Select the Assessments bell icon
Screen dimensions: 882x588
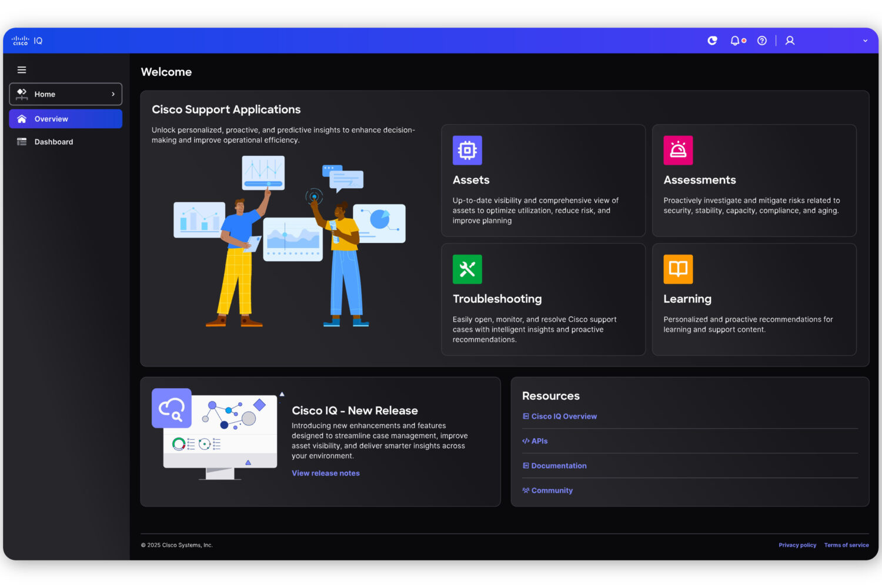coord(677,150)
